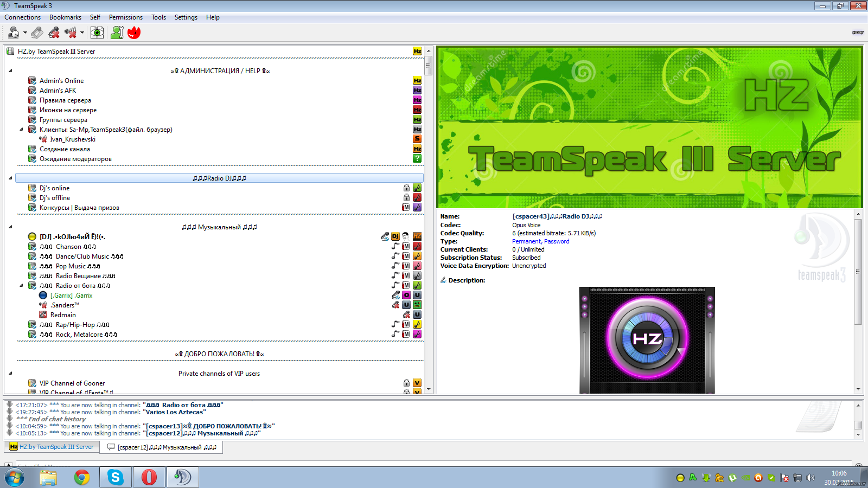The width and height of the screenshot is (868, 488).
Task: Click the S icon beside Ivan_Krushevski
Action: (417, 139)
